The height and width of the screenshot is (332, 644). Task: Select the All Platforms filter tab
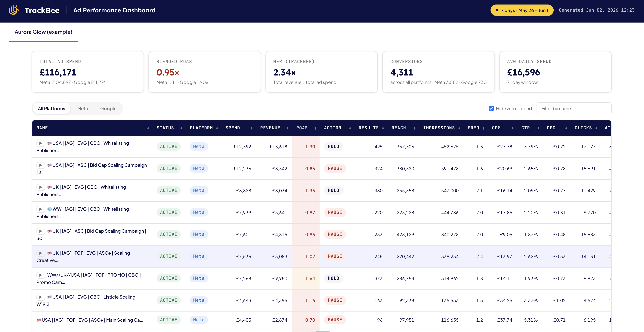[x=51, y=109]
